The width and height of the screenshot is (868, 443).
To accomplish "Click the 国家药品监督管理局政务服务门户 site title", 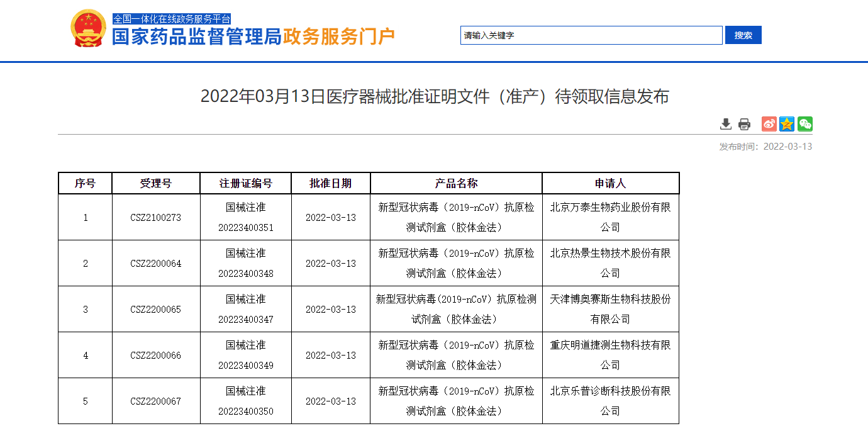I will (253, 37).
